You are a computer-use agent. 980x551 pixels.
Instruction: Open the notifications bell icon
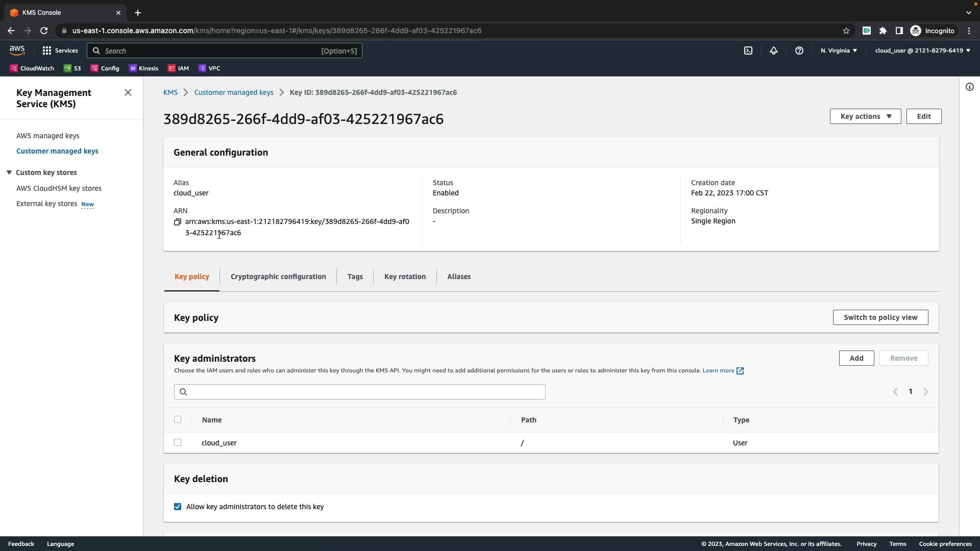(774, 51)
